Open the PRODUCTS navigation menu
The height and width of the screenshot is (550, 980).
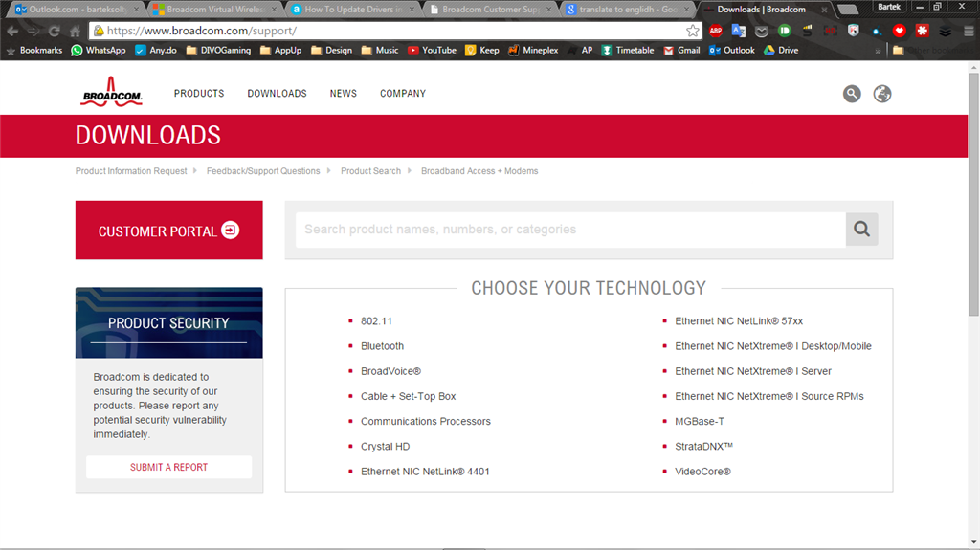coord(199,93)
